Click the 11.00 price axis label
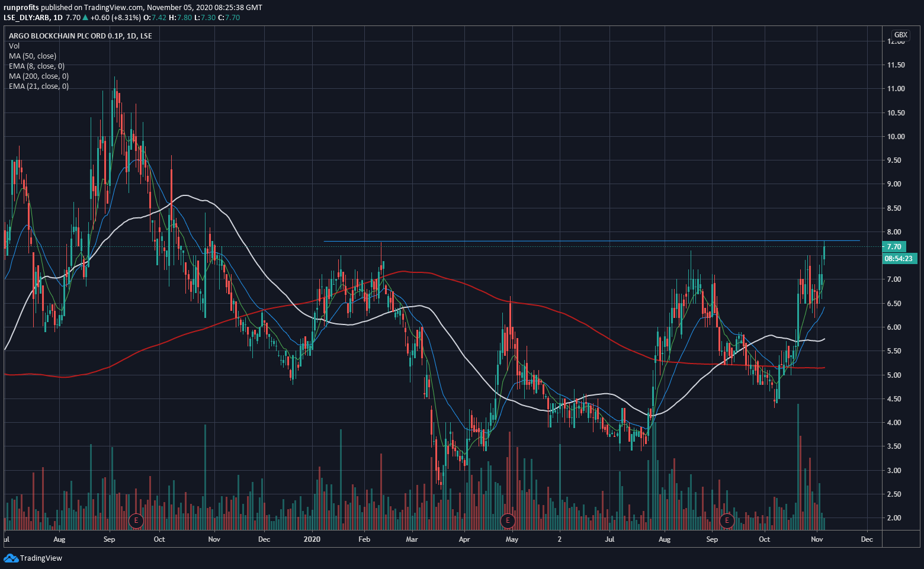 pos(896,89)
